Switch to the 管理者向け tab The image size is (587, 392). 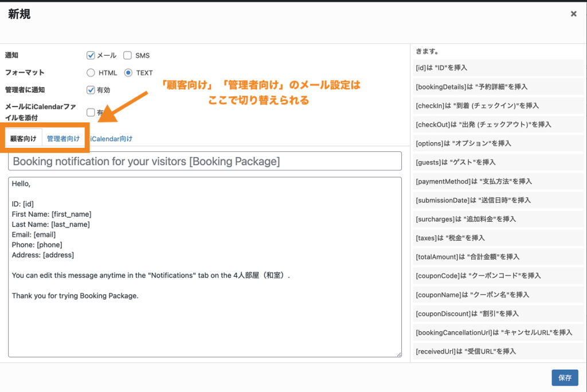pyautogui.click(x=63, y=139)
